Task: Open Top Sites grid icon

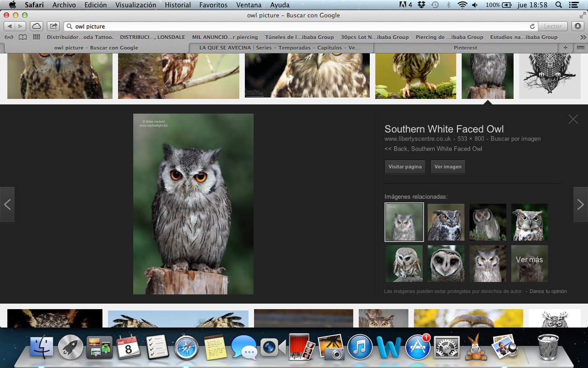Action: (36, 37)
